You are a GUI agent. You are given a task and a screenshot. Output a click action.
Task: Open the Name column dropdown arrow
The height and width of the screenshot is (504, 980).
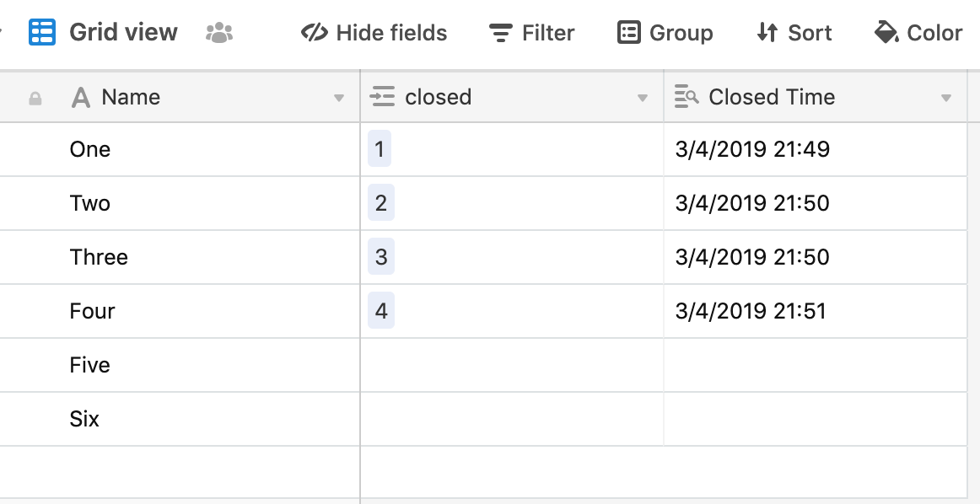click(339, 98)
